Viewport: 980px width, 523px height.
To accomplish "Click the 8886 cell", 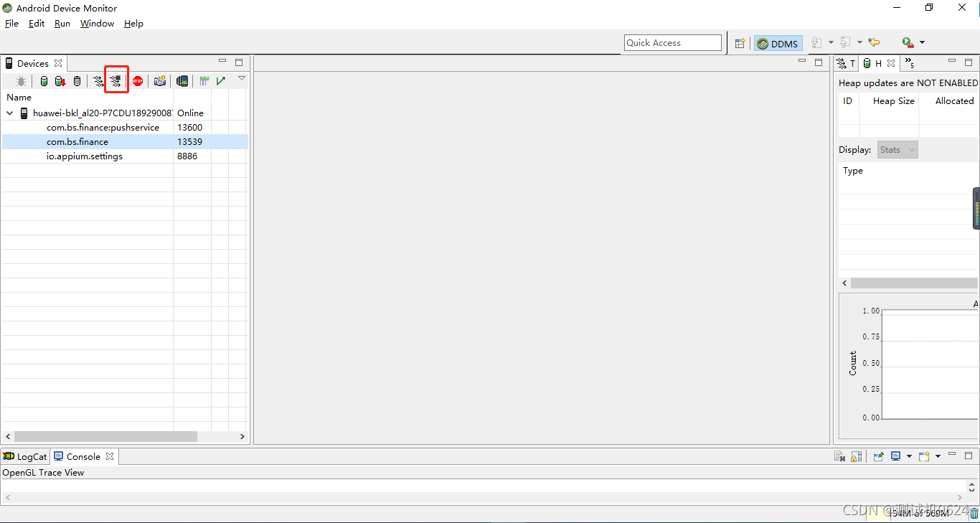I will pyautogui.click(x=187, y=156).
